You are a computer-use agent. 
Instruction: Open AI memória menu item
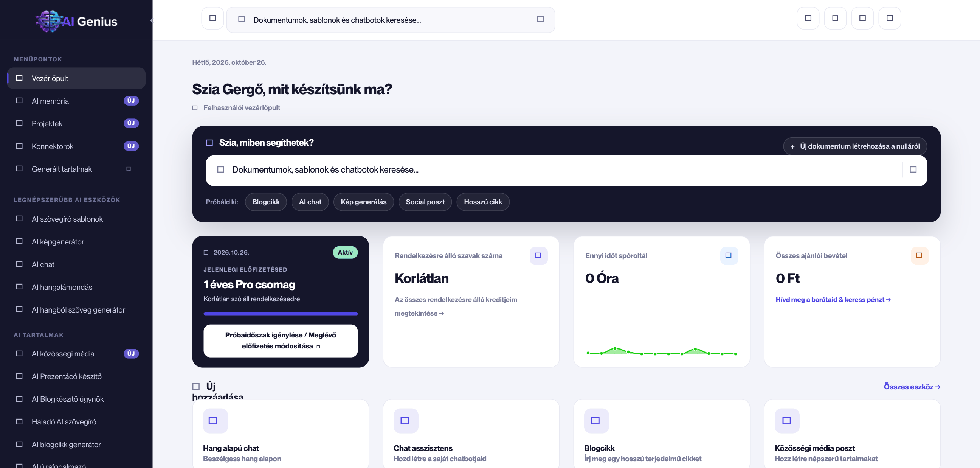(x=76, y=101)
